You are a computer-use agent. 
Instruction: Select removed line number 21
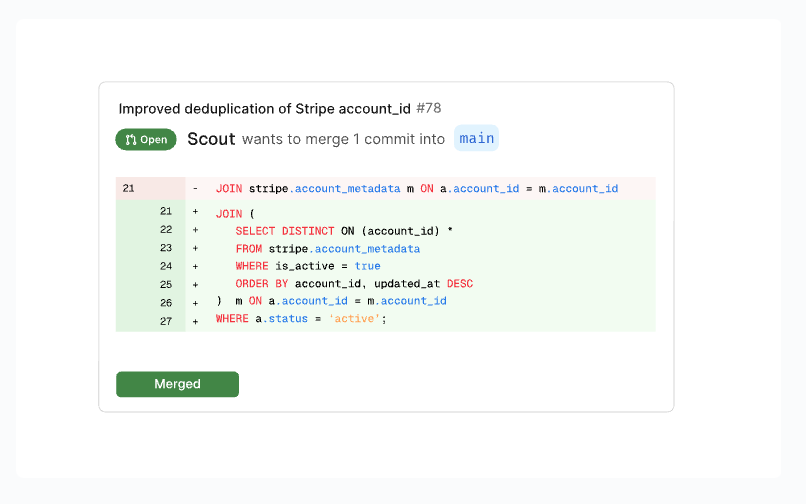[129, 188]
